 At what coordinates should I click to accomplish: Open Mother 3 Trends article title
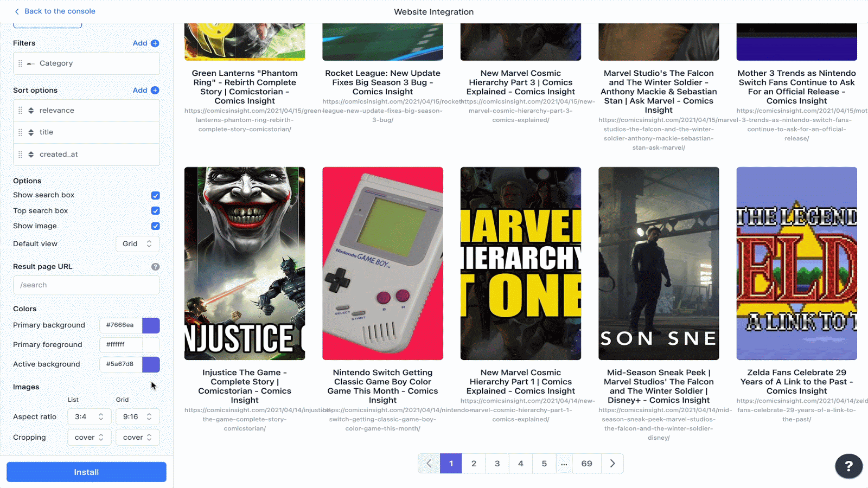pyautogui.click(x=797, y=87)
